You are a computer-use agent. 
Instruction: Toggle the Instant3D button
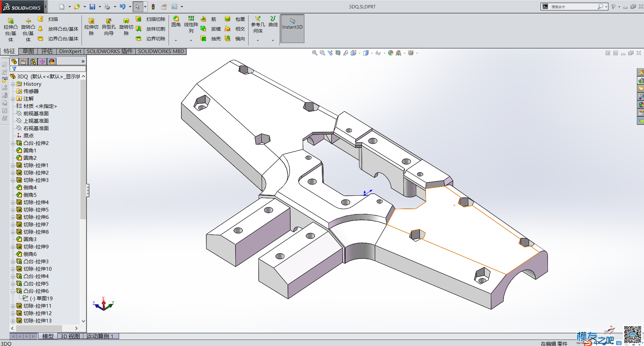pyautogui.click(x=292, y=28)
